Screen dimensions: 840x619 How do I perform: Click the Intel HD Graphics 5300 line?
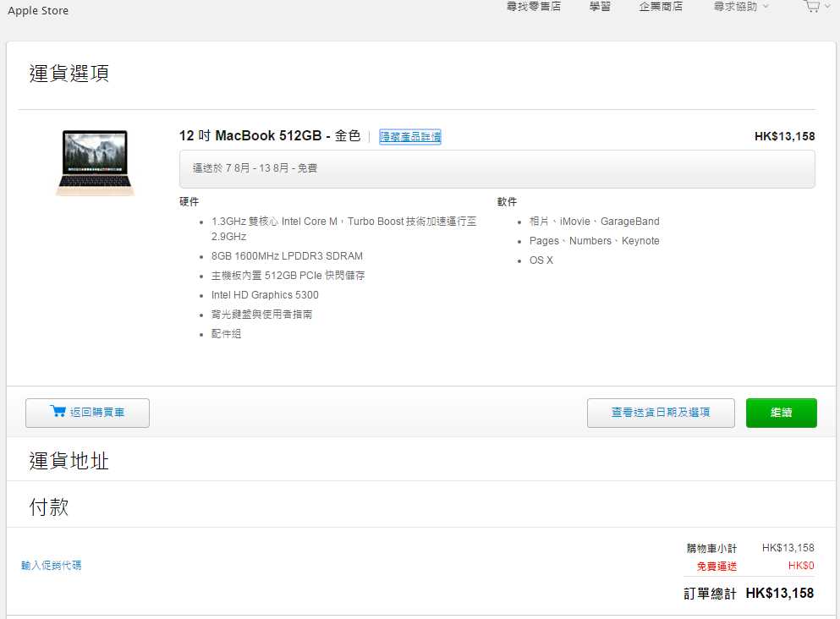coord(265,295)
